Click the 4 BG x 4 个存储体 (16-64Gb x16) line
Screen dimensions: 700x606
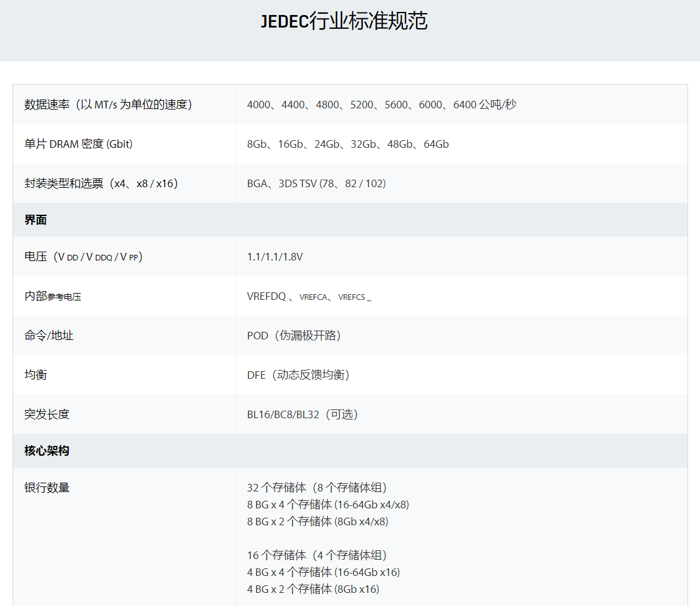(323, 572)
